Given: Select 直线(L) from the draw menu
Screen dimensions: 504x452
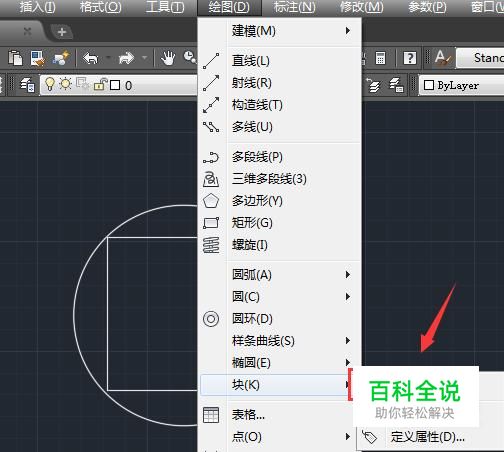Looking at the screenshot, I should pyautogui.click(x=280, y=61).
